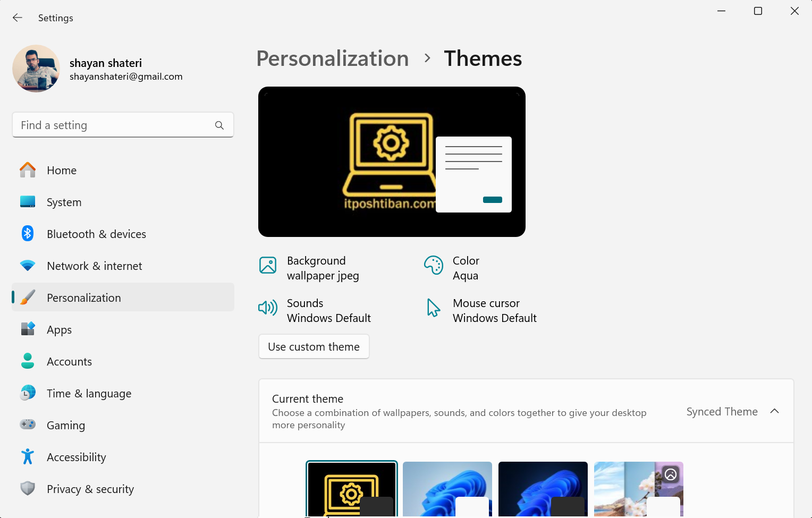Viewport: 812px width, 518px height.
Task: Click the Network Wi-Fi icon
Action: tap(28, 266)
